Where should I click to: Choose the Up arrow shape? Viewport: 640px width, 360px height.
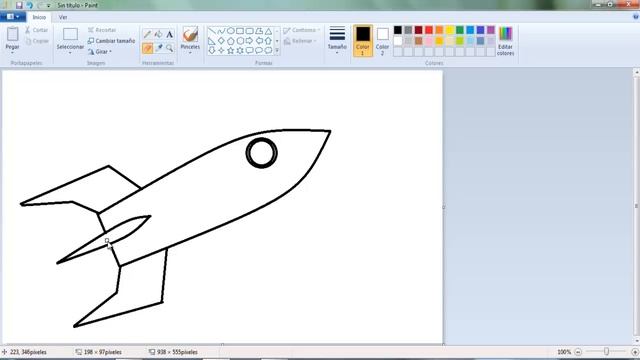coord(268,41)
